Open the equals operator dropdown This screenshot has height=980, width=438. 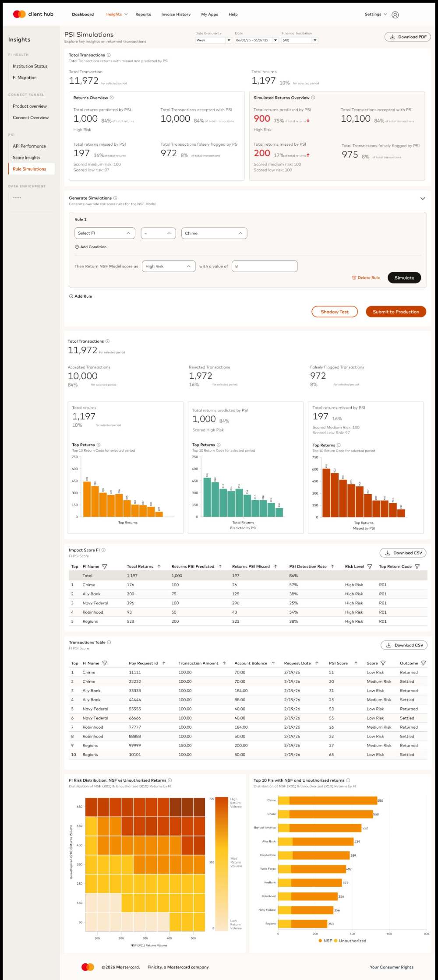(x=158, y=233)
